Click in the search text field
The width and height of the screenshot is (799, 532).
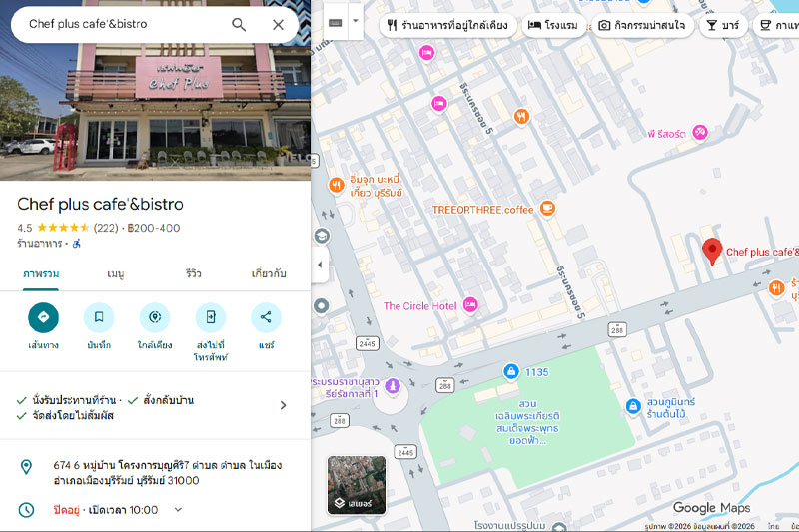tap(120, 24)
